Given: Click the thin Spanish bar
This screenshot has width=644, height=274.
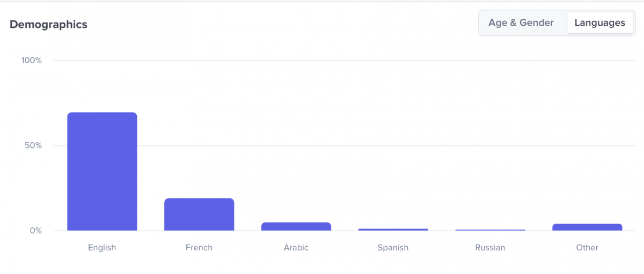Looking at the screenshot, I should [x=393, y=229].
